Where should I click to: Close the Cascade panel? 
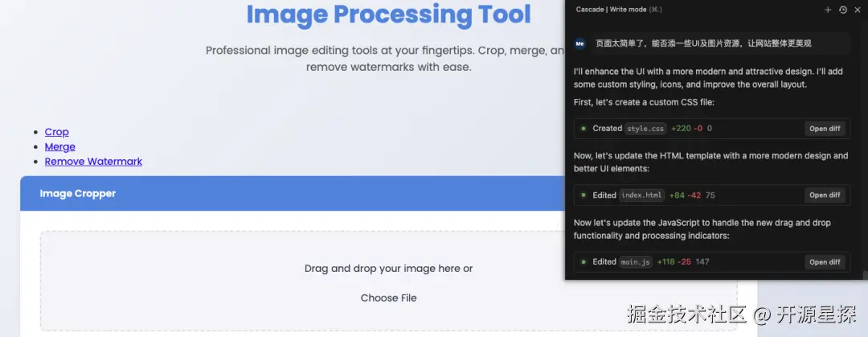pos(857,10)
